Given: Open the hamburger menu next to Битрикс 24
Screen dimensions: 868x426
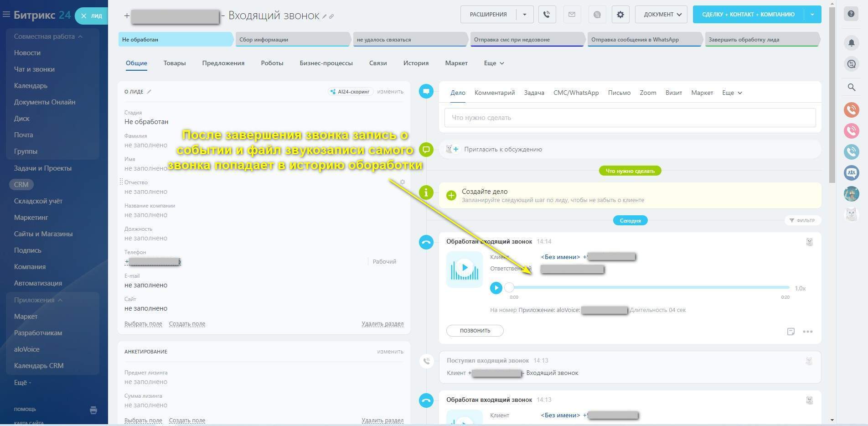Looking at the screenshot, I should pyautogui.click(x=6, y=15).
